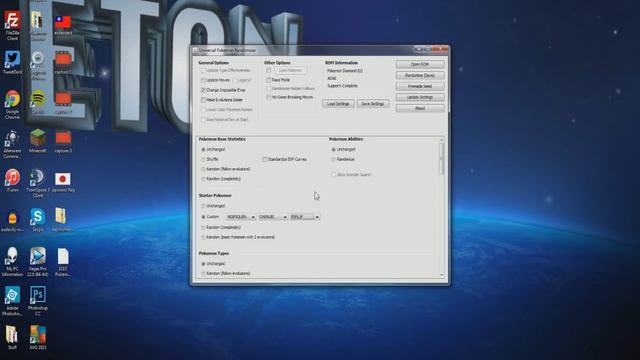Image resolution: width=640 pixels, height=360 pixels.
Task: Check Standardize EXP Curves
Action: point(264,159)
